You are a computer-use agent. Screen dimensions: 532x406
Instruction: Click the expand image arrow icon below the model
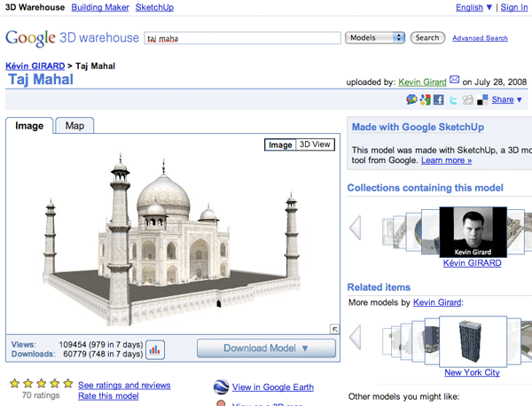pos(334,329)
